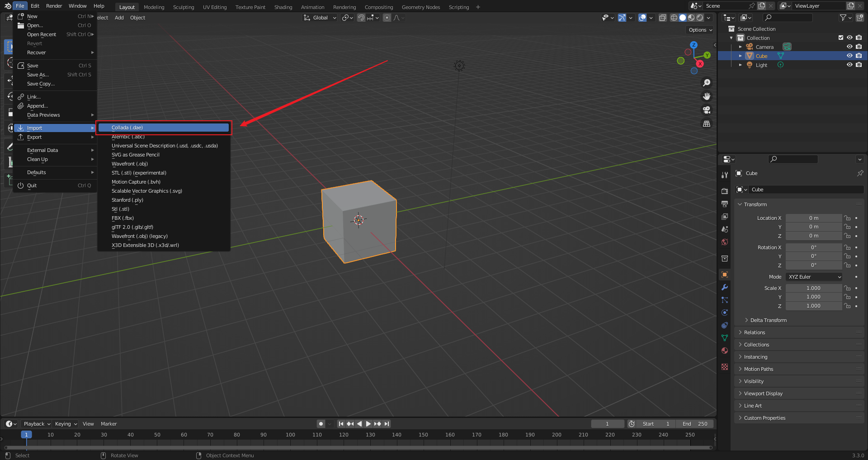This screenshot has height=460, width=868.
Task: Open the Playback dropdown in timeline
Action: click(x=37, y=424)
